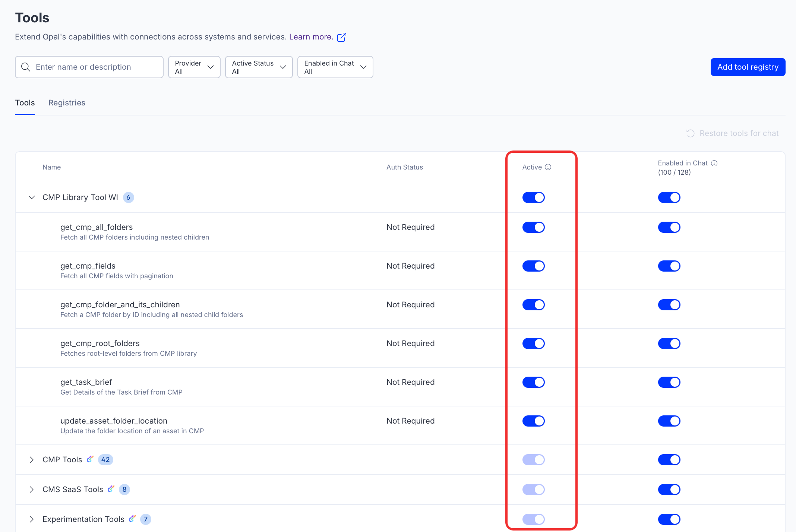796x532 pixels.
Task: Click the Opal icon next to CMP Tools
Action: point(90,459)
